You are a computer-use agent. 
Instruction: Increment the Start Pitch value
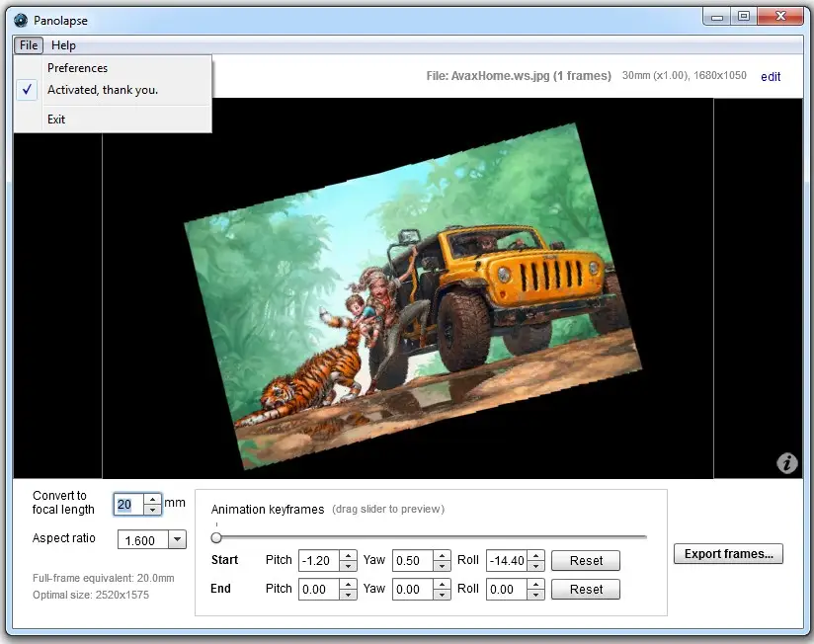348,556
